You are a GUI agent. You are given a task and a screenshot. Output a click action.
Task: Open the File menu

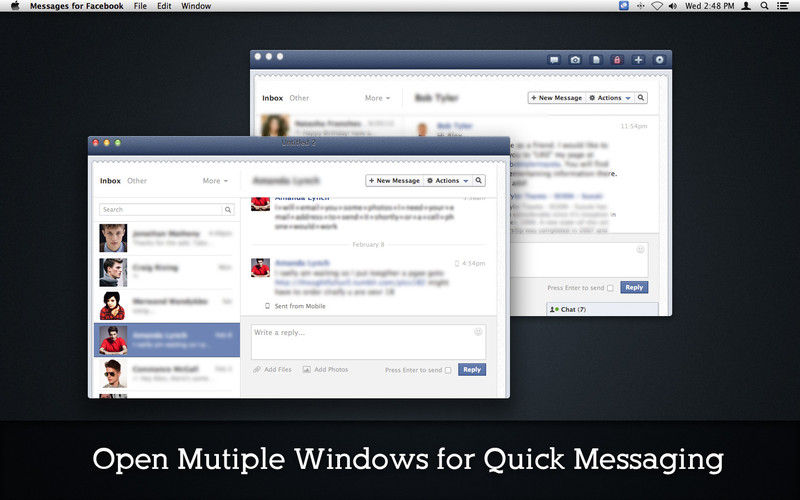tap(140, 6)
